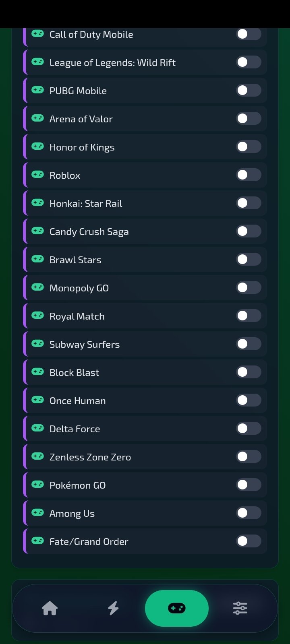Tap the gamepad icon next to PUBG Mobile
The image size is (290, 644).
(37, 90)
